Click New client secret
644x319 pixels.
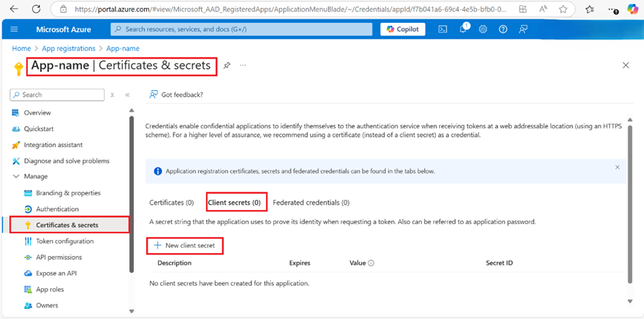pyautogui.click(x=184, y=245)
